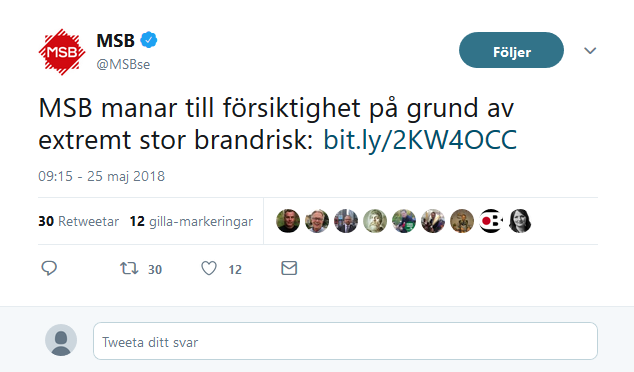
Task: Like the tweet with the heart icon
Action: click(x=209, y=268)
